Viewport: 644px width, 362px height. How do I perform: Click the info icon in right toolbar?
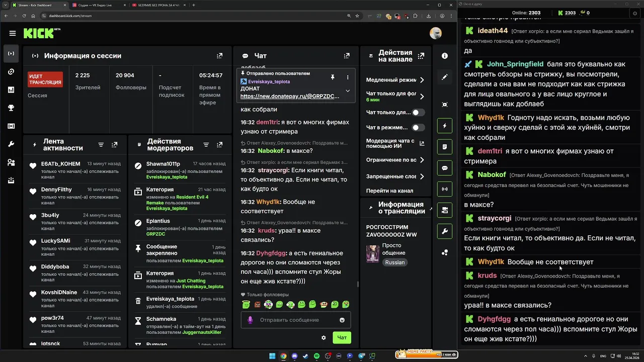coord(445,56)
